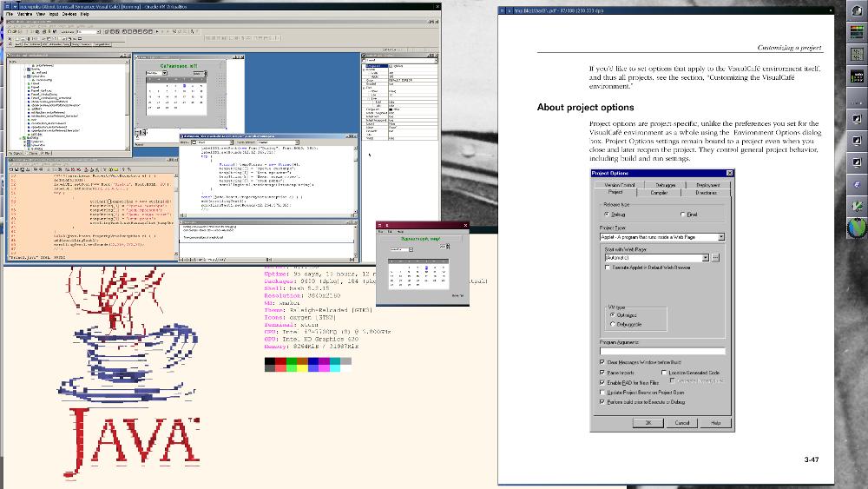Check Execute Applet in Default Web Browser
The height and width of the screenshot is (489, 868).
coord(608,268)
